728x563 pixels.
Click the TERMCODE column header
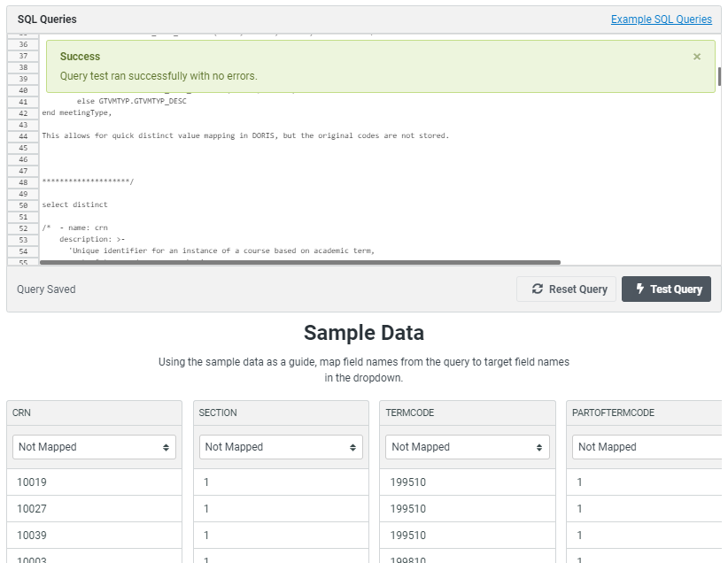(x=468, y=413)
